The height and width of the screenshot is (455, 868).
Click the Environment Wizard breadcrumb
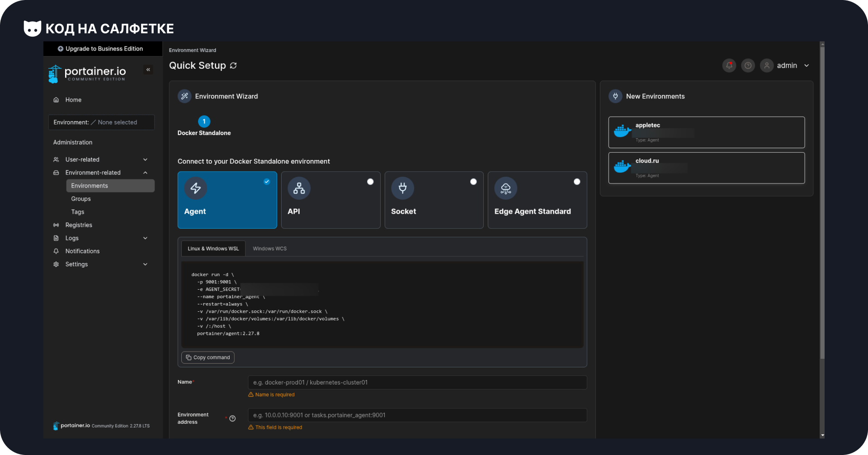pyautogui.click(x=193, y=50)
